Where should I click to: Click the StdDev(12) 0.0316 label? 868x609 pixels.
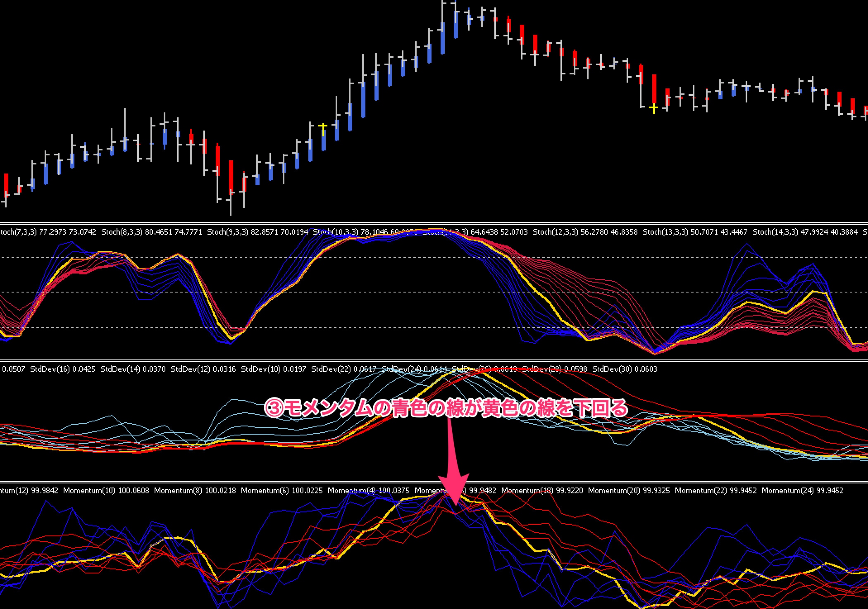(x=203, y=369)
